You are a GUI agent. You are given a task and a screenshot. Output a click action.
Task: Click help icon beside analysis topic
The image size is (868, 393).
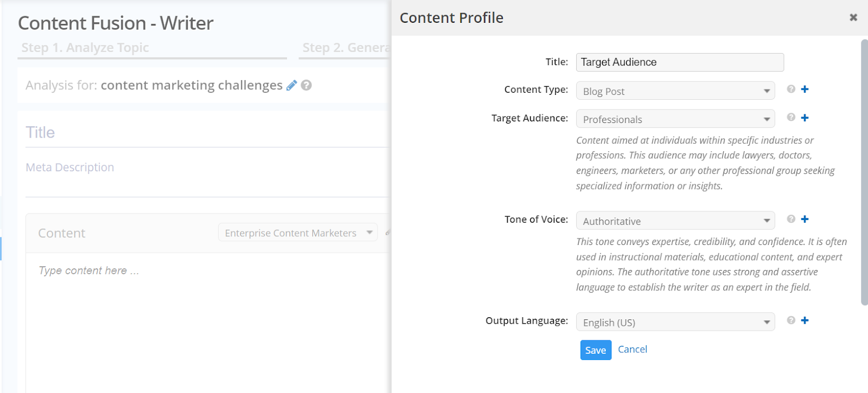click(307, 86)
